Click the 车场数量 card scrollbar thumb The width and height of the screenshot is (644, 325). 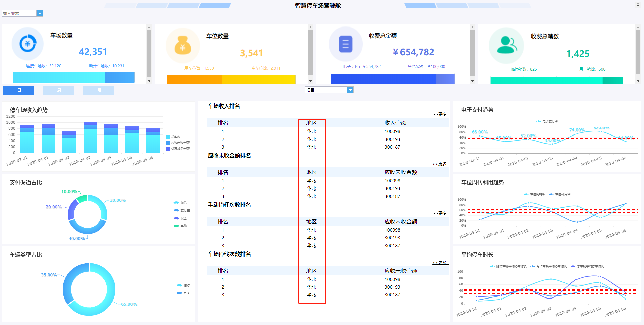(149, 54)
